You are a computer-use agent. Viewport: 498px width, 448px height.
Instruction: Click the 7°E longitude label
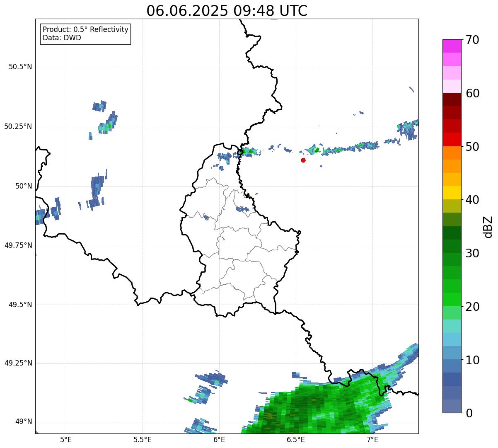(372, 440)
